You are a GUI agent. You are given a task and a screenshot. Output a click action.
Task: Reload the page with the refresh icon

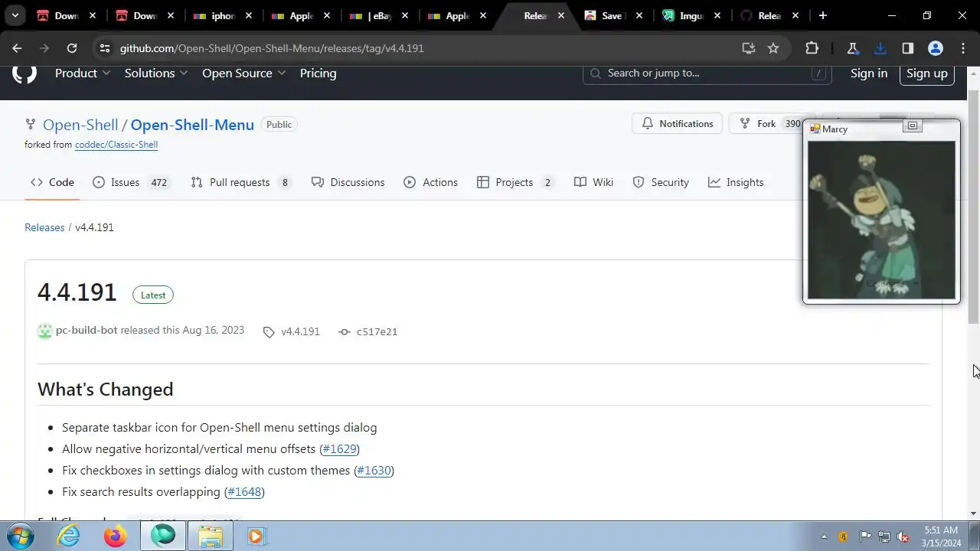pyautogui.click(x=72, y=48)
